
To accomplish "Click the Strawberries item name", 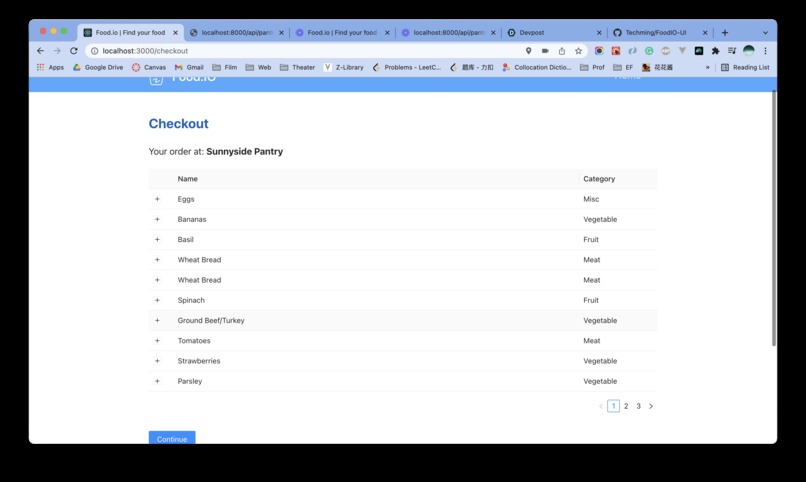I will pyautogui.click(x=199, y=361).
